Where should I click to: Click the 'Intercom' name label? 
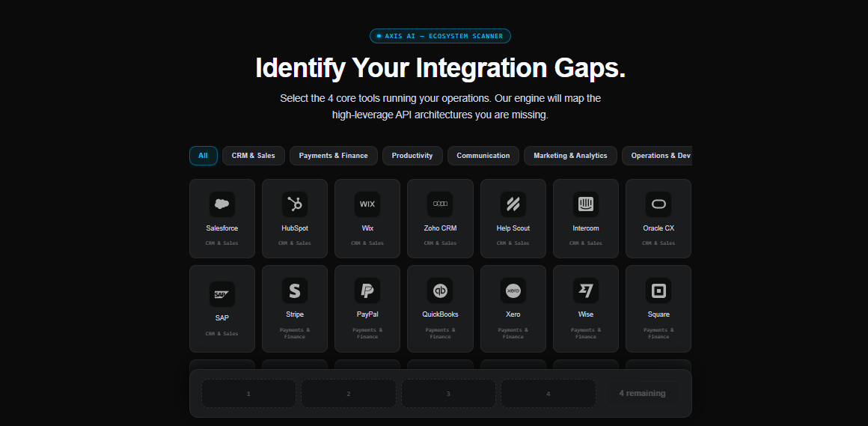pyautogui.click(x=586, y=228)
